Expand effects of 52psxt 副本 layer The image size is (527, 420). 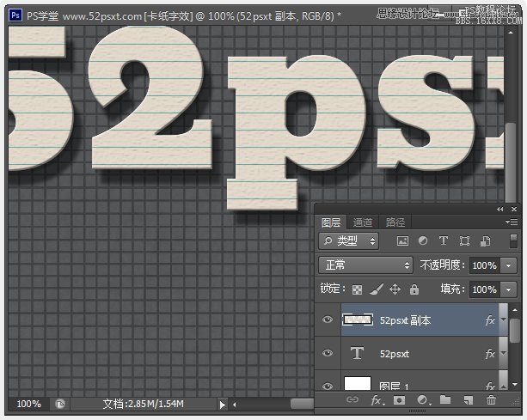coord(503,320)
